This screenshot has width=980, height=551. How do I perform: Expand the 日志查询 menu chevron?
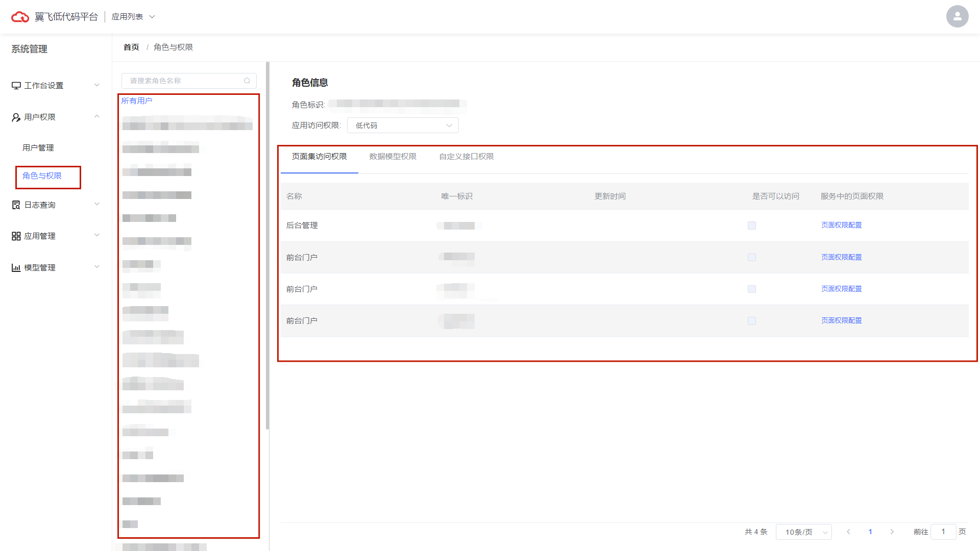[97, 204]
